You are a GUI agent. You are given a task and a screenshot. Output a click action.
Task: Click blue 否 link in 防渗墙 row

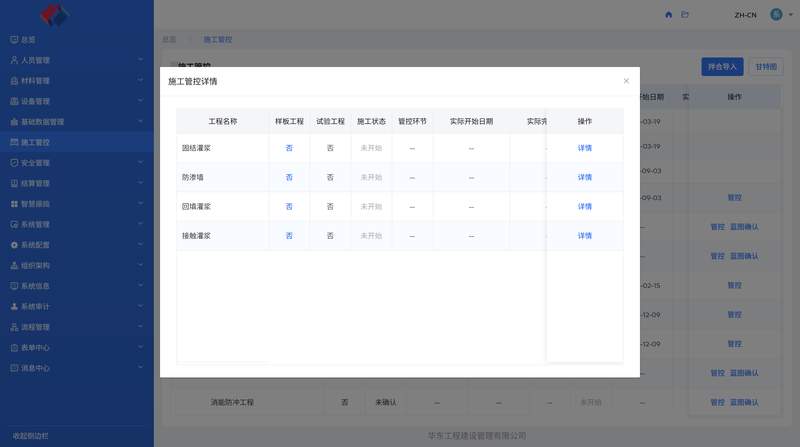point(289,177)
